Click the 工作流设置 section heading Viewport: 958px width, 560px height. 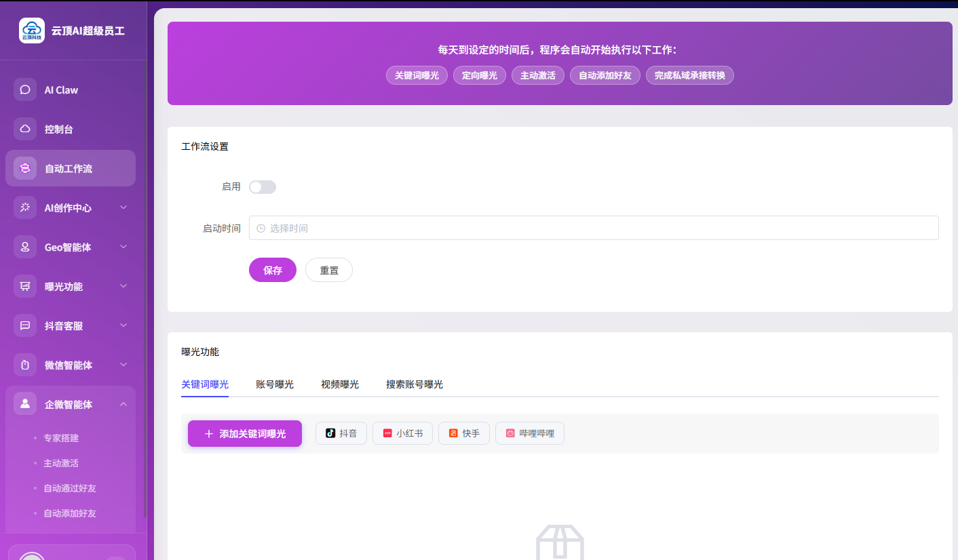pos(205,146)
